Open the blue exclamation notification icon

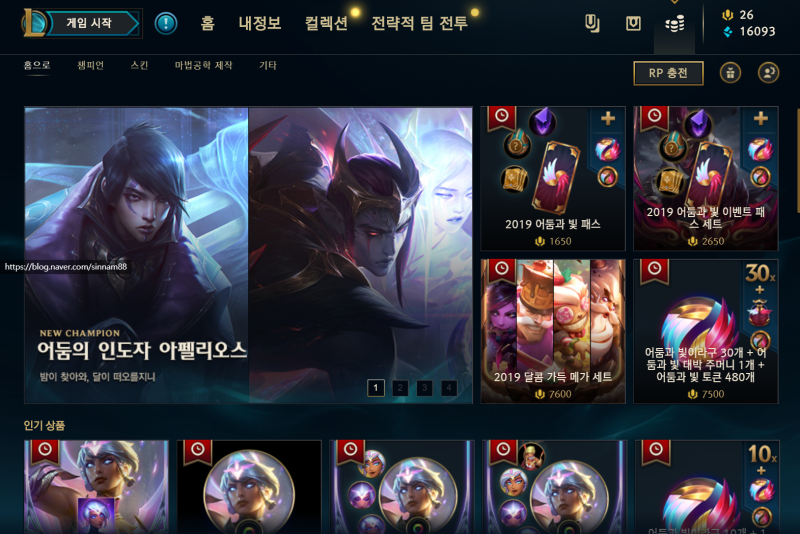point(166,23)
